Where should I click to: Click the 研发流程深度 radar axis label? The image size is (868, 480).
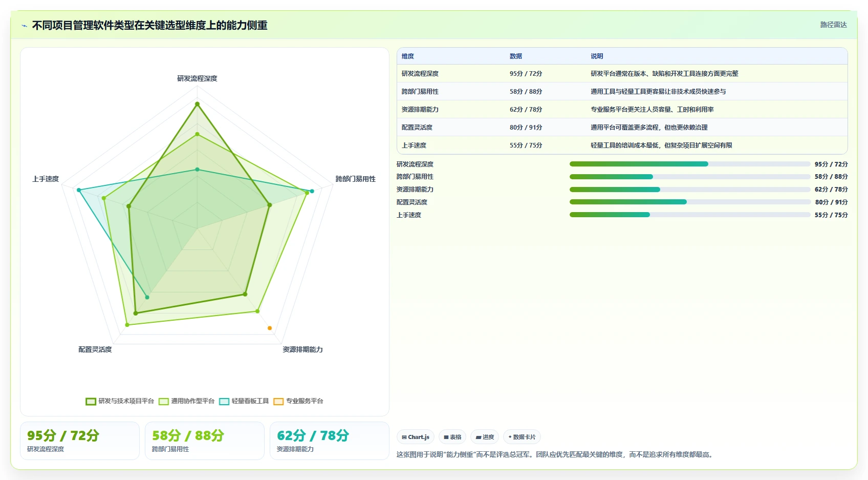pyautogui.click(x=197, y=78)
